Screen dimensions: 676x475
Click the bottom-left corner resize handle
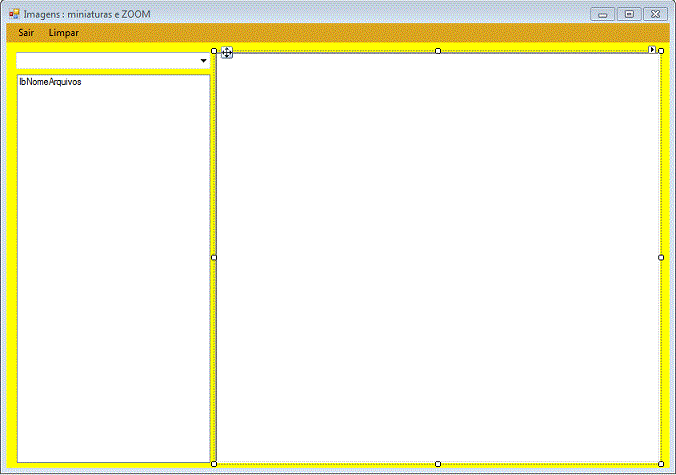point(214,464)
